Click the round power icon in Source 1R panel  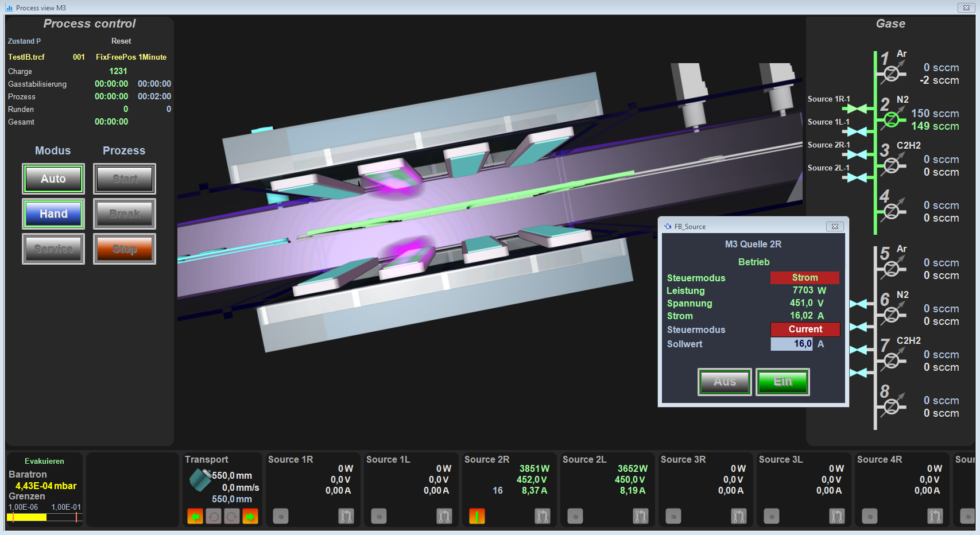tap(280, 516)
